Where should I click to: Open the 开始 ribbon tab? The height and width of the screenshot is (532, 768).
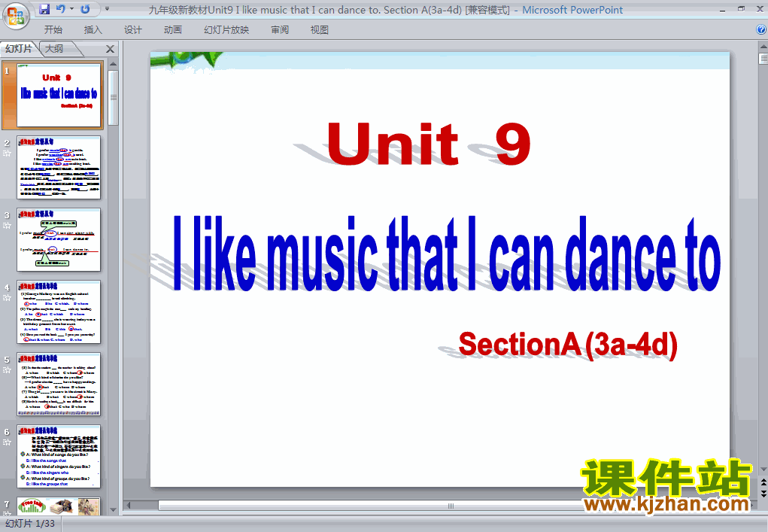click(53, 30)
